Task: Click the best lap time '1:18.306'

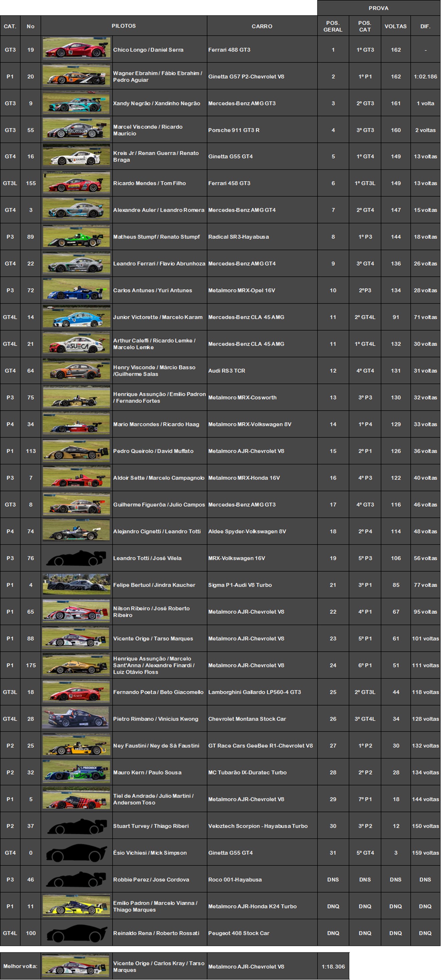Action: (x=333, y=966)
